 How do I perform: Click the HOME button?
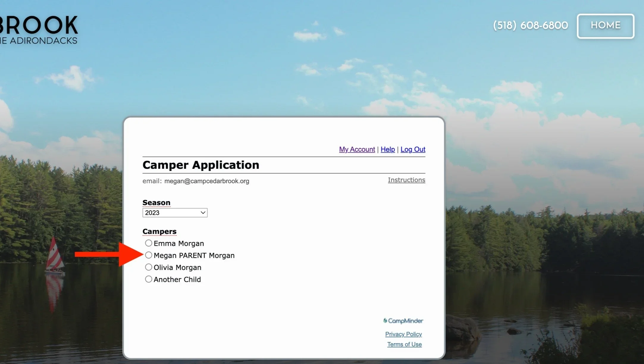click(x=605, y=26)
